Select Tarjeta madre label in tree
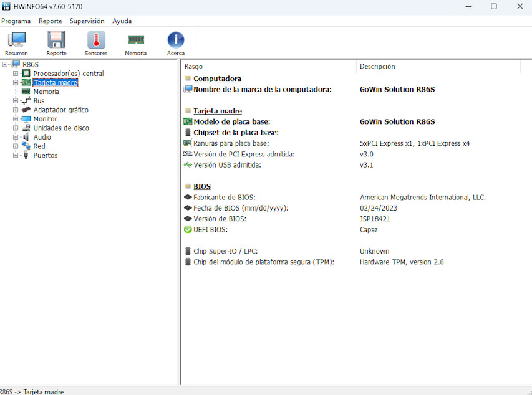Viewport: 532px width, 395px height. 56,82
